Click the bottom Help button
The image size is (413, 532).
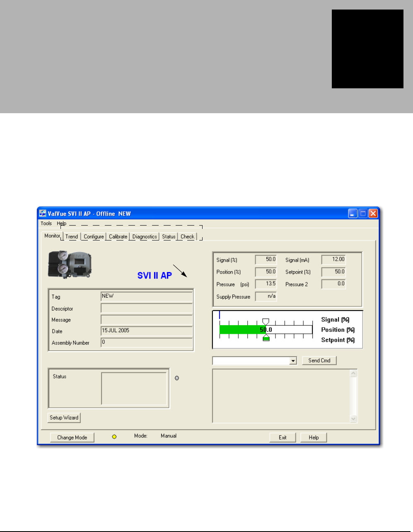coord(314,437)
